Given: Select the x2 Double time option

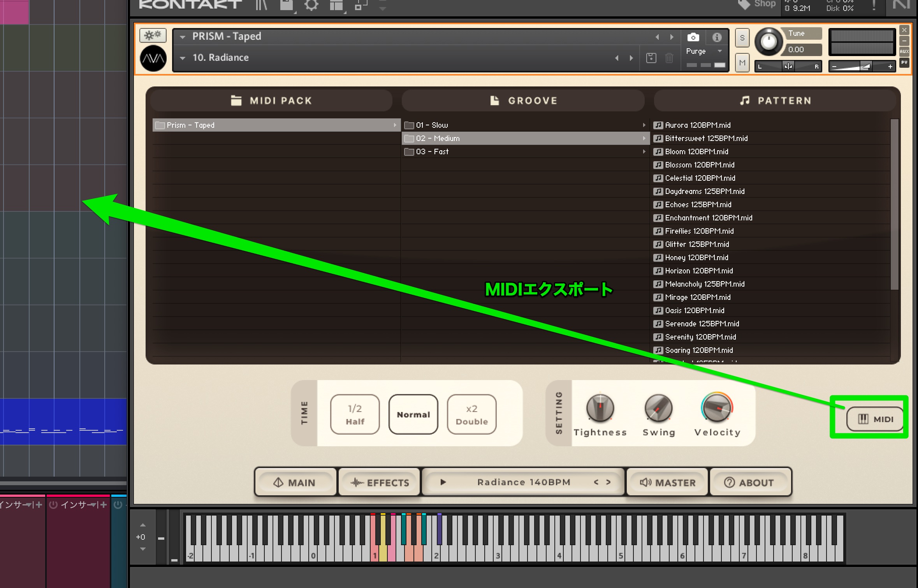Looking at the screenshot, I should point(471,414).
